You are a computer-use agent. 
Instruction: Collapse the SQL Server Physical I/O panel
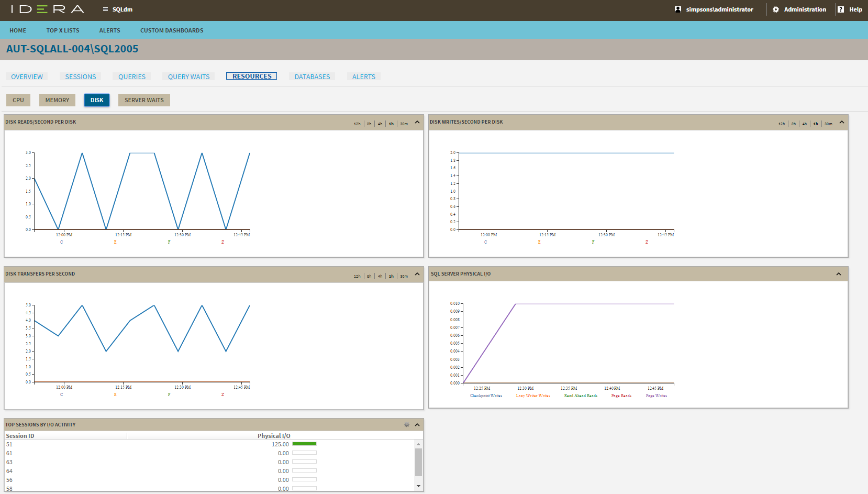(x=839, y=274)
